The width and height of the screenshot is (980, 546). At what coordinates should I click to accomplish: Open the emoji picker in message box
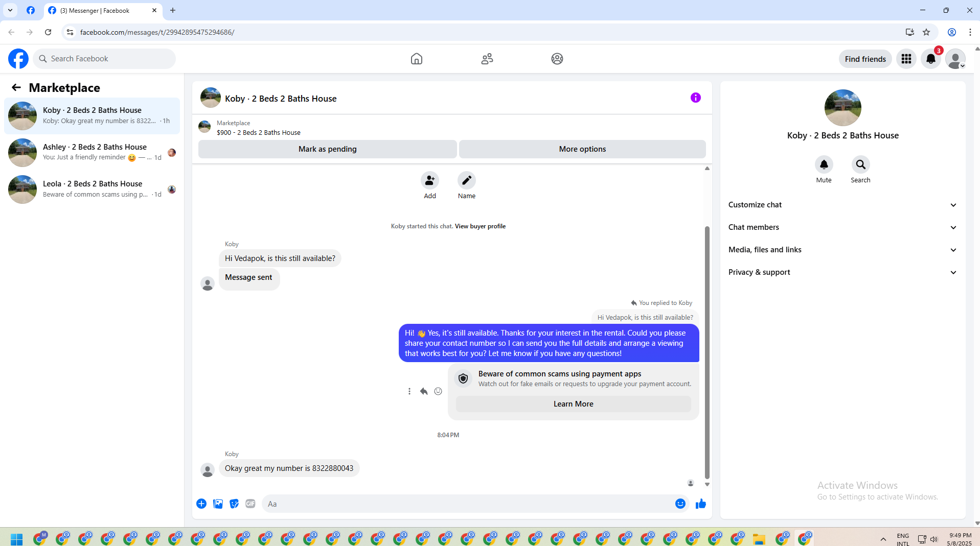680,504
